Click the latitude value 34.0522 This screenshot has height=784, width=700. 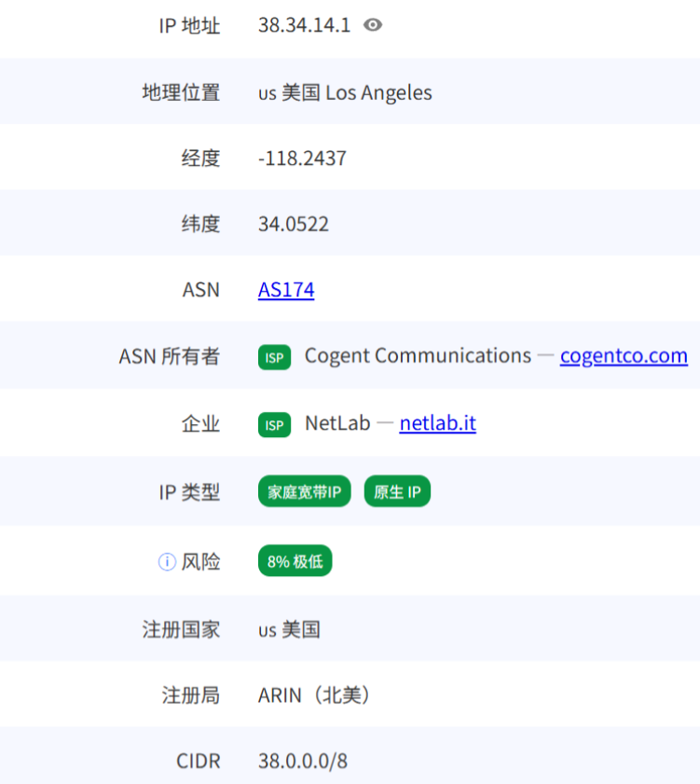(x=294, y=225)
